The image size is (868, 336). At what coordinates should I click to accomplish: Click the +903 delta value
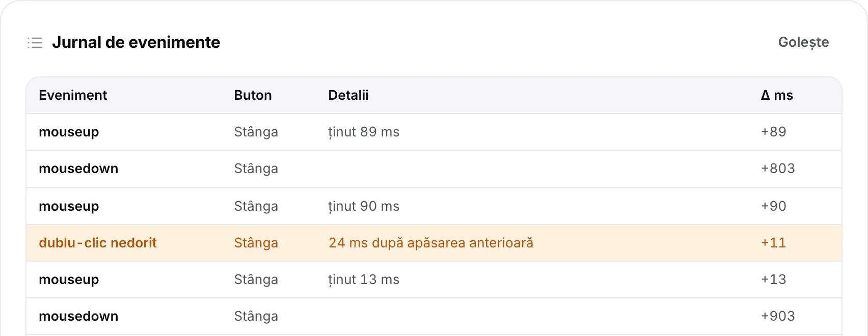point(778,316)
